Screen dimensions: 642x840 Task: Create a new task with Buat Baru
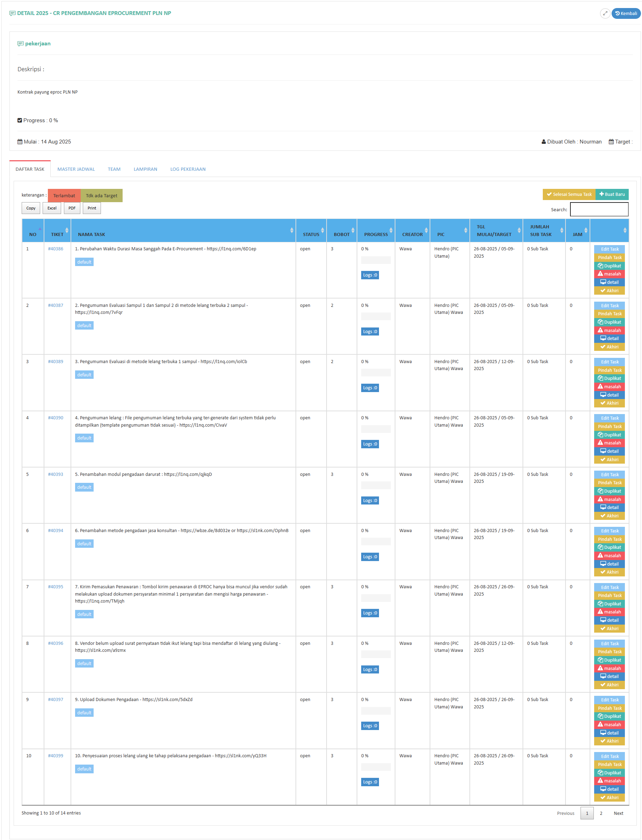612,194
